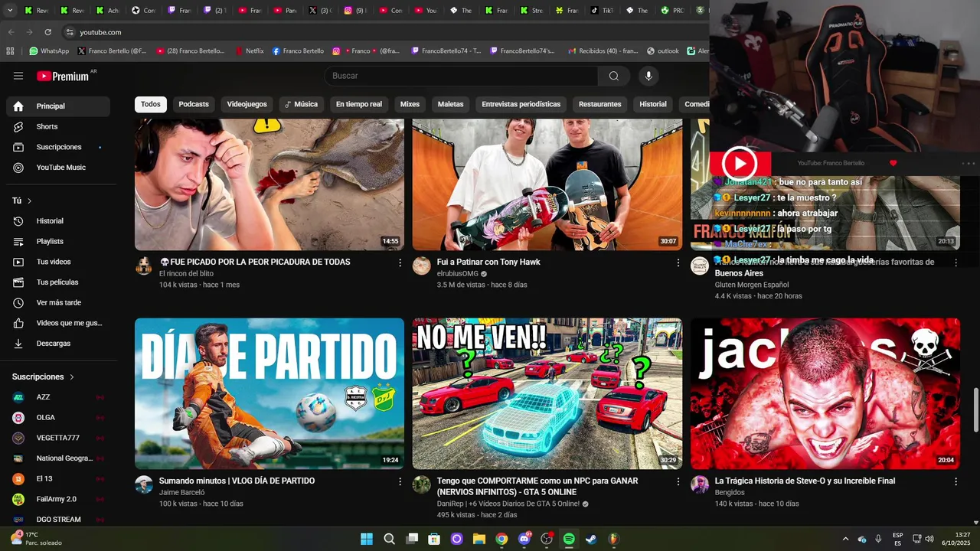This screenshot has width=980, height=551.
Task: Select the Entrevistas periodísticas chip
Action: point(521,104)
